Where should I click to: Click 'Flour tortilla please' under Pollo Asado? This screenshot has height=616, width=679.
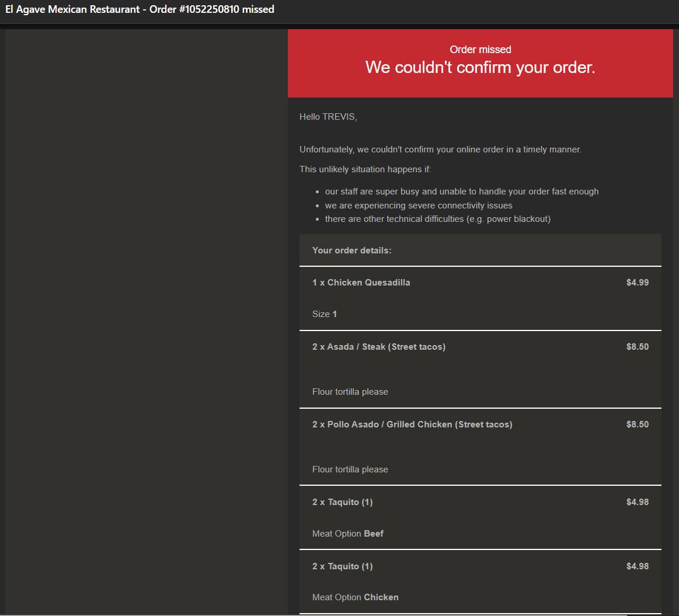(350, 469)
